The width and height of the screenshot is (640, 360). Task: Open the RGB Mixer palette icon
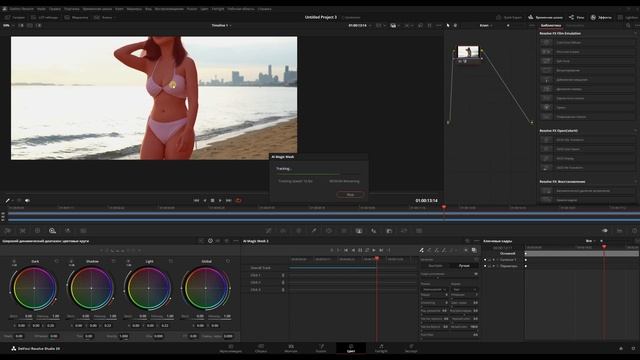(x=68, y=231)
